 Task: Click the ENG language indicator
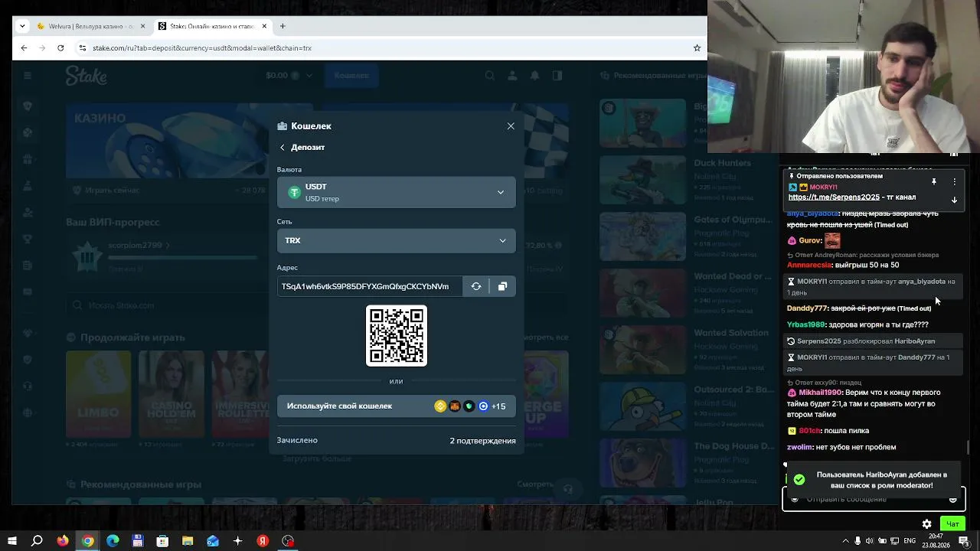910,541
